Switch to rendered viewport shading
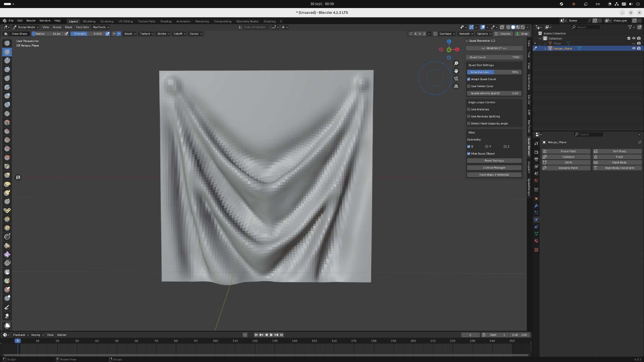Screen dimensions: 644x362 pos(523,27)
